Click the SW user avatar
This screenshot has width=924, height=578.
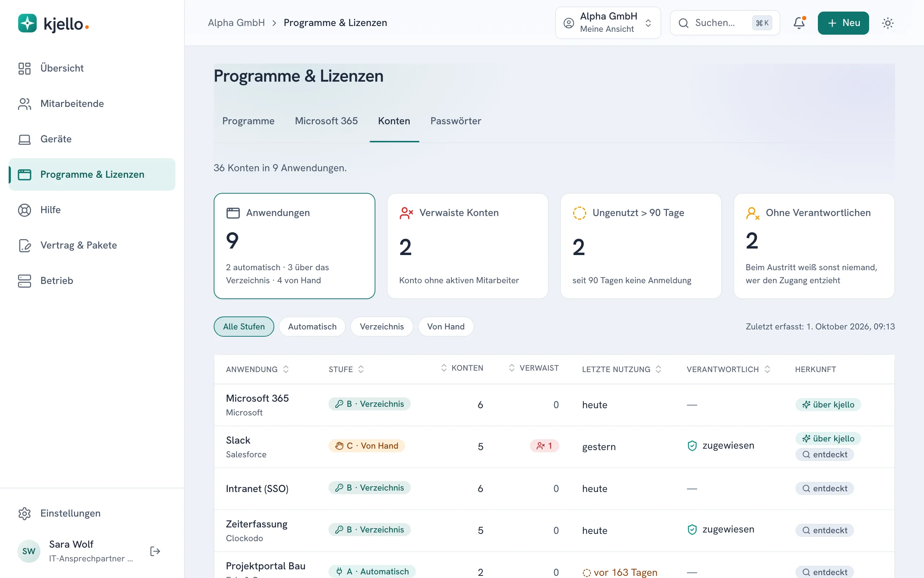pyautogui.click(x=29, y=551)
